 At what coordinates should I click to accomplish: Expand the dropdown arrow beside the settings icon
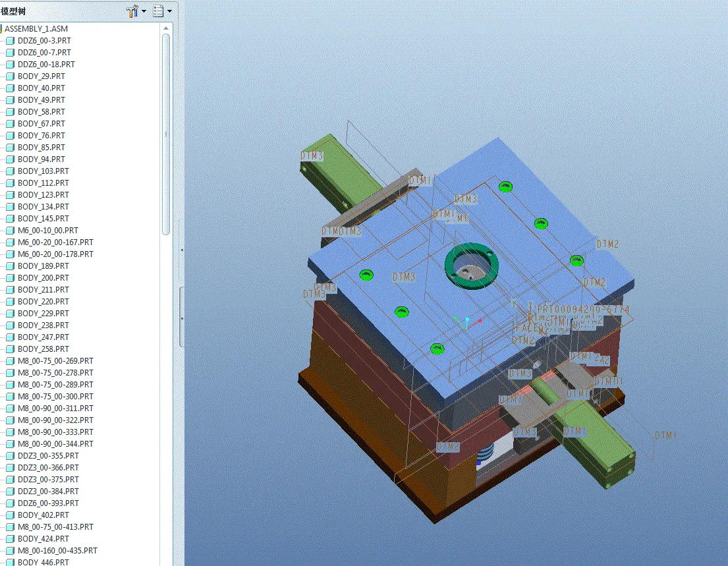[142, 11]
